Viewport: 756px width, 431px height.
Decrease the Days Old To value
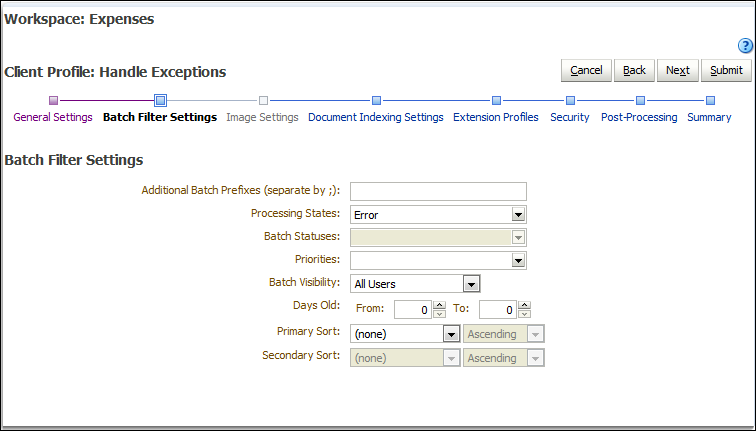coord(525,314)
